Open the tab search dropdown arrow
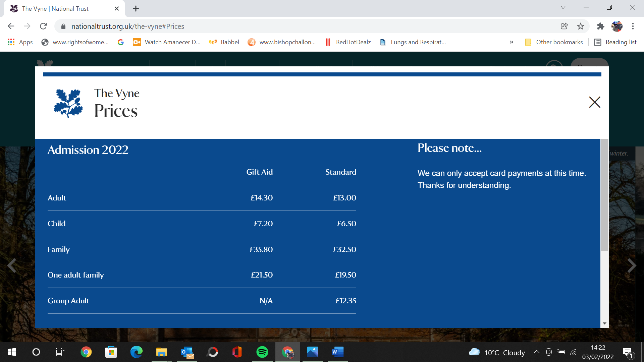This screenshot has width=644, height=362. [x=563, y=7]
